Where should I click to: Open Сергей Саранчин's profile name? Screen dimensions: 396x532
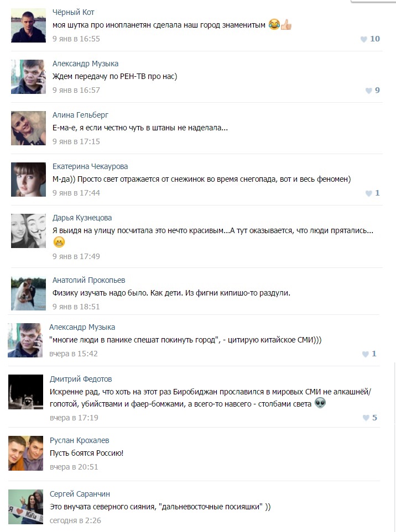80,494
